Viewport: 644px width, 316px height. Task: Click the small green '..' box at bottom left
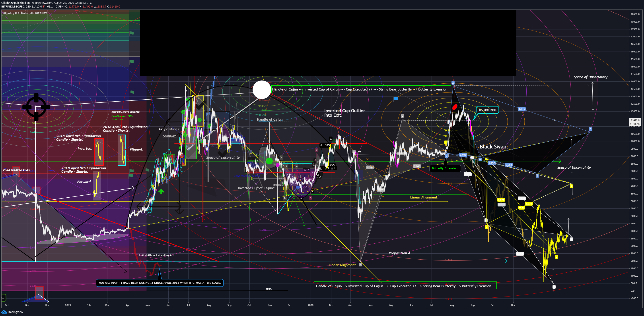[4, 298]
